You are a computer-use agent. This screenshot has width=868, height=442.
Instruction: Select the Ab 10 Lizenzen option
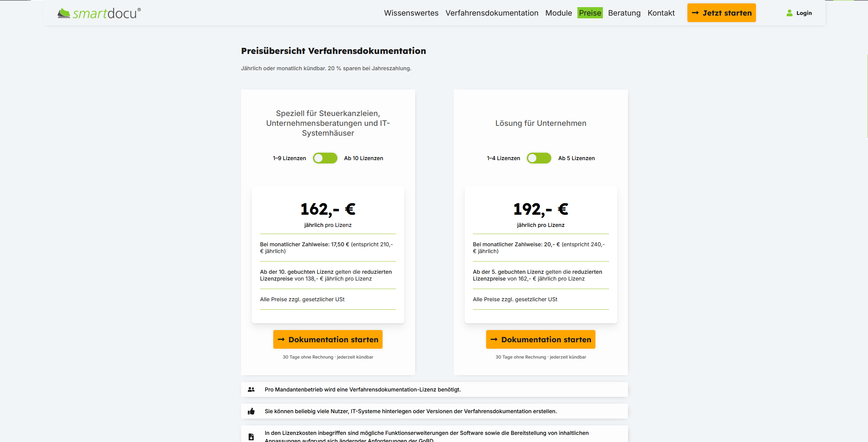pyautogui.click(x=363, y=158)
